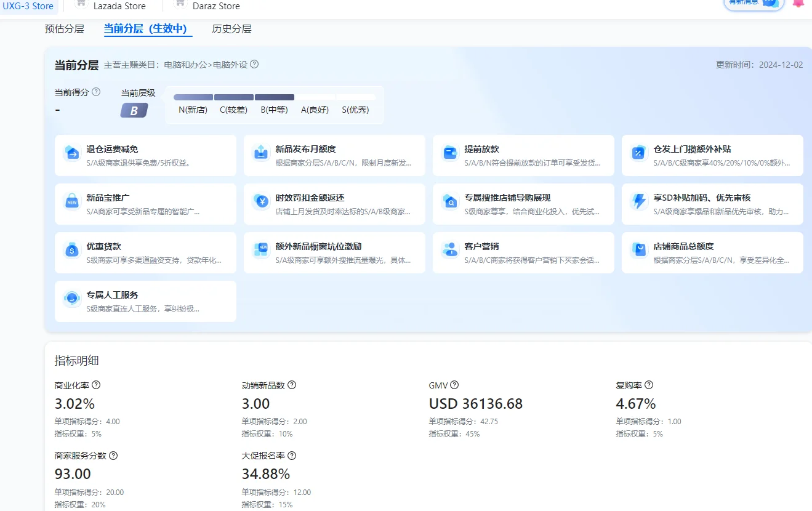The width and height of the screenshot is (812, 511).
Task: Click the 3.02% commercialization rate value
Action: point(74,404)
